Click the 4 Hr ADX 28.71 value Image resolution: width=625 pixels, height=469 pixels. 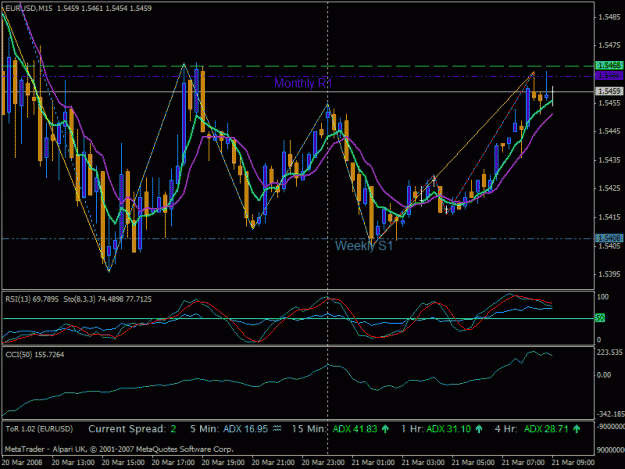(x=546, y=429)
